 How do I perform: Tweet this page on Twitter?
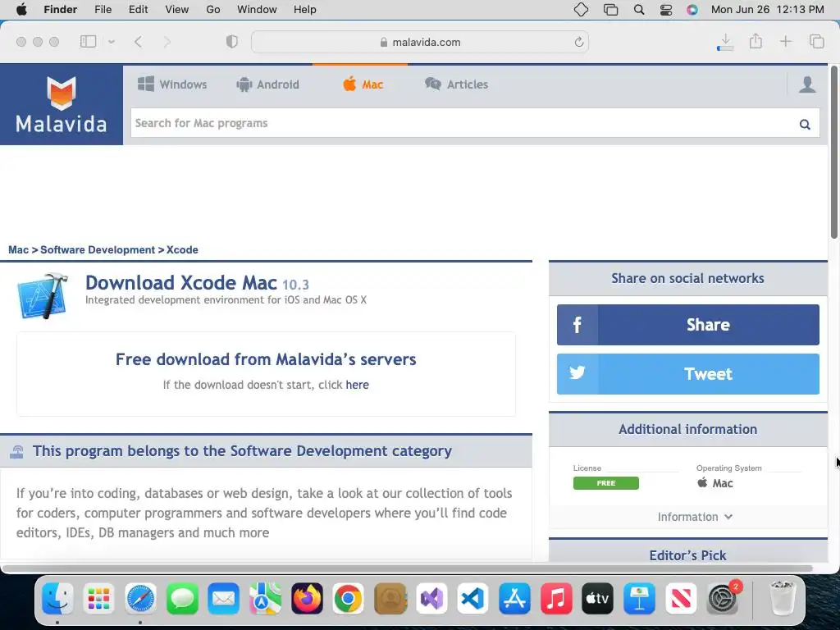point(688,374)
